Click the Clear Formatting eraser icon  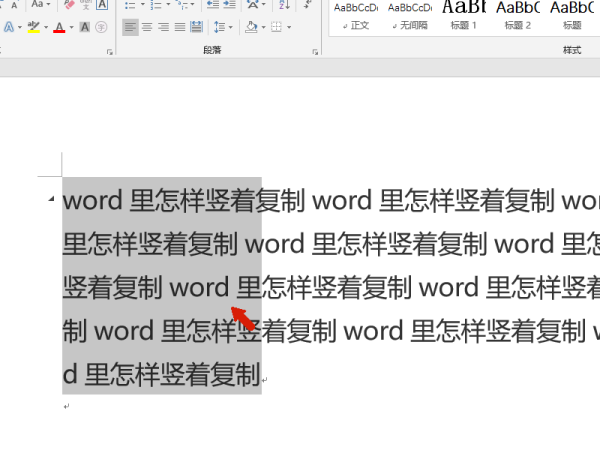click(x=70, y=5)
